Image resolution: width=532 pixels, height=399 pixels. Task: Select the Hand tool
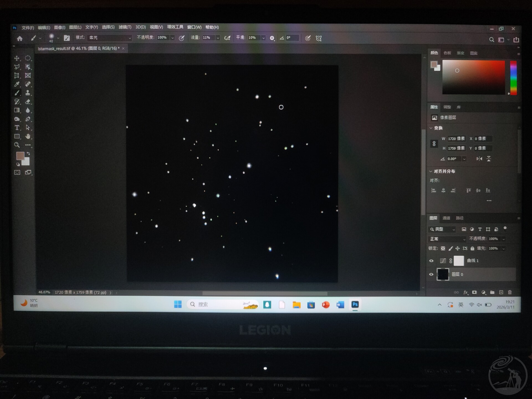28,136
